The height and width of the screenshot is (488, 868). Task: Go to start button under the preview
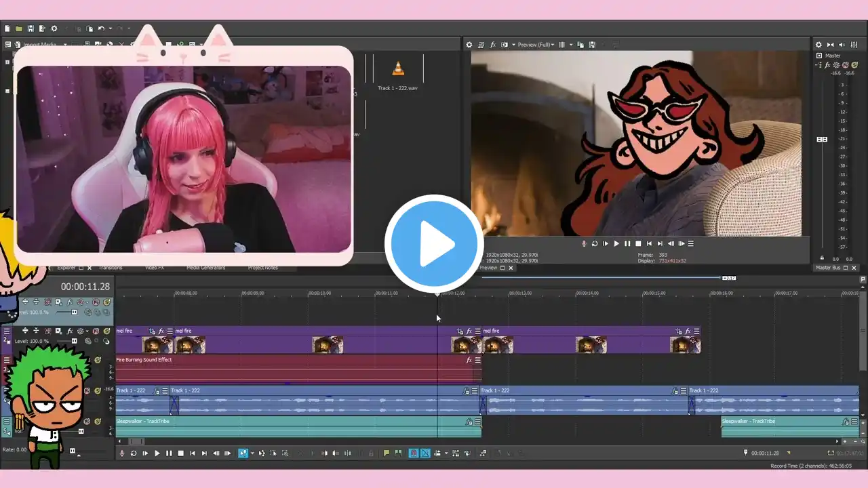(x=649, y=243)
